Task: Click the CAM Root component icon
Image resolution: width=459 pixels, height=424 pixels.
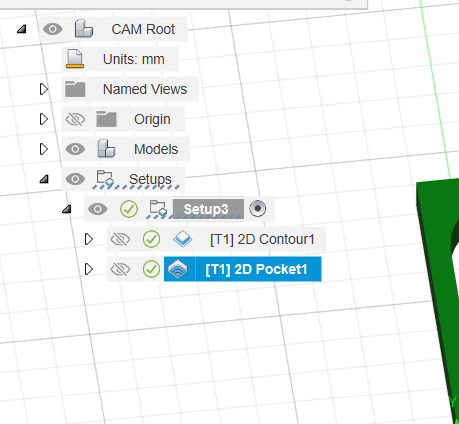Action: (x=84, y=29)
